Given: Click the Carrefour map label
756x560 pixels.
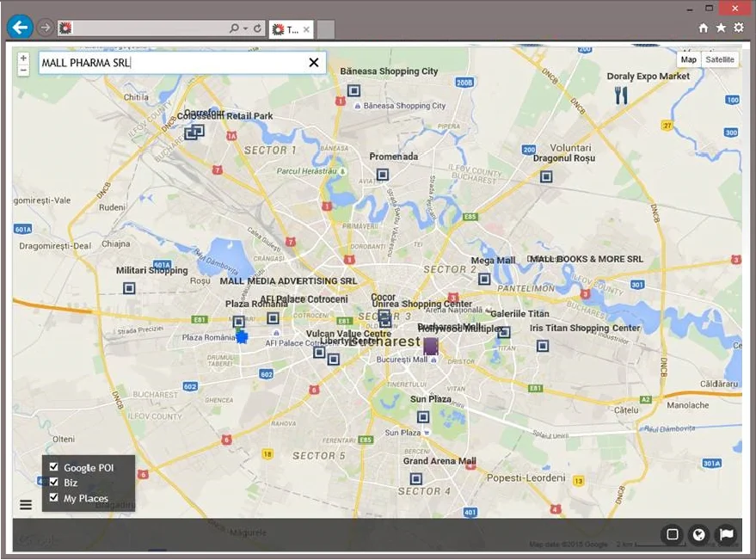Looking at the screenshot, I should [204, 112].
